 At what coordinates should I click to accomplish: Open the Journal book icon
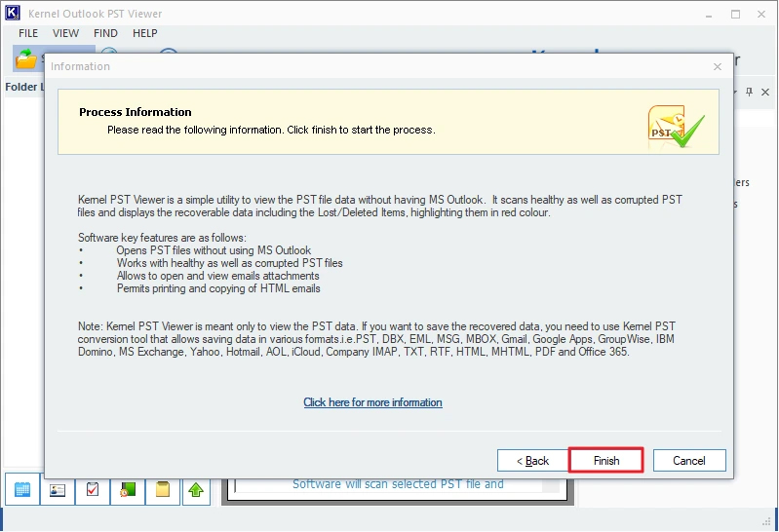pyautogui.click(x=128, y=491)
